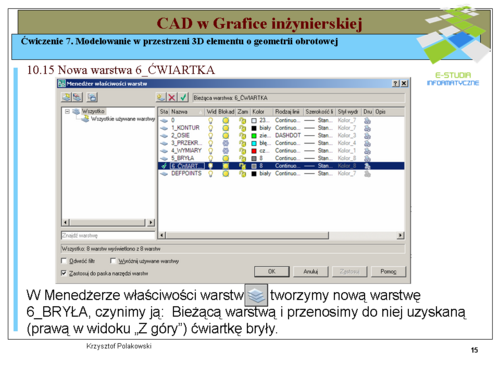Viewport: 500px width, 375px height.
Task: Toggle freeze sun icon for 1_KONTUR
Action: pos(226,128)
